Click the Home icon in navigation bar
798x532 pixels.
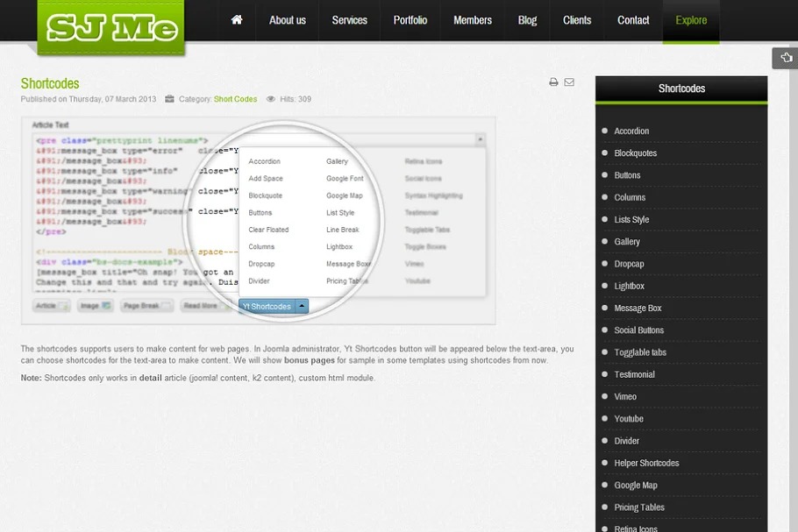click(x=237, y=20)
